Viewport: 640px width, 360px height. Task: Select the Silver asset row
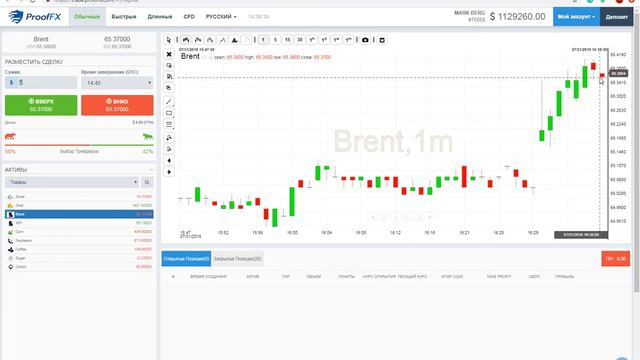point(79,197)
